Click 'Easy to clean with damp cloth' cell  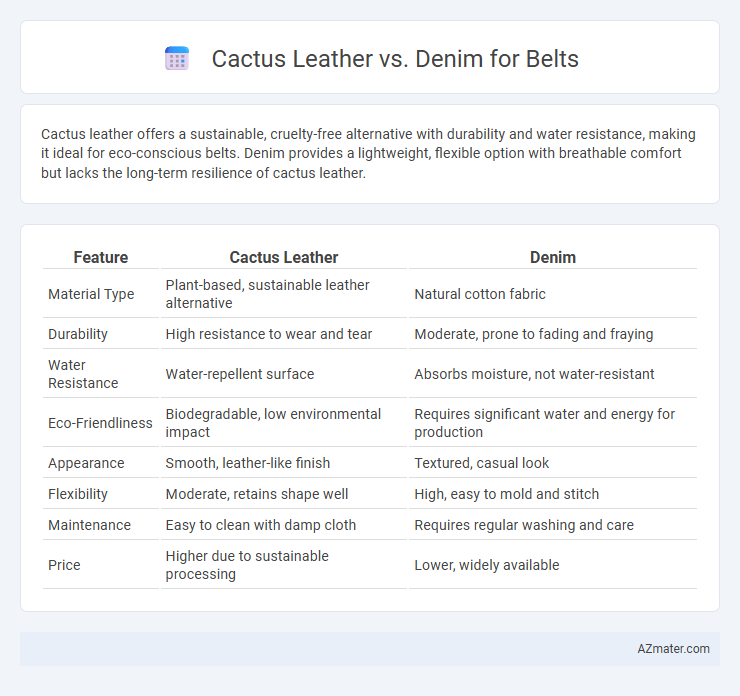284,525
